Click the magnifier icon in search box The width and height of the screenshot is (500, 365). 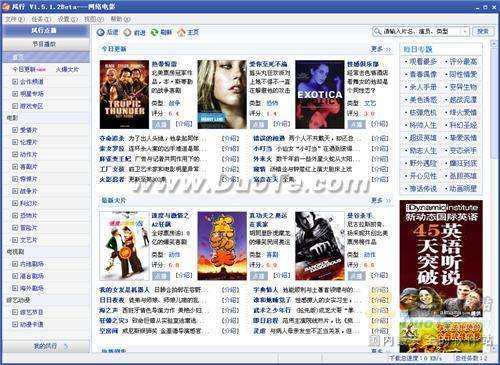(x=378, y=32)
